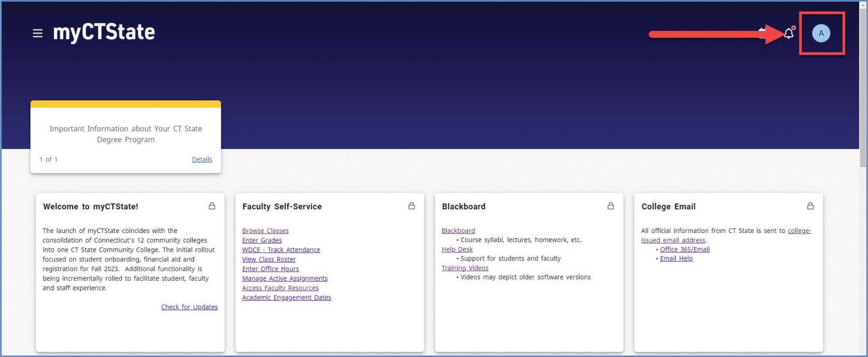Go to Enter Grades
The width and height of the screenshot is (868, 357).
coord(262,240)
